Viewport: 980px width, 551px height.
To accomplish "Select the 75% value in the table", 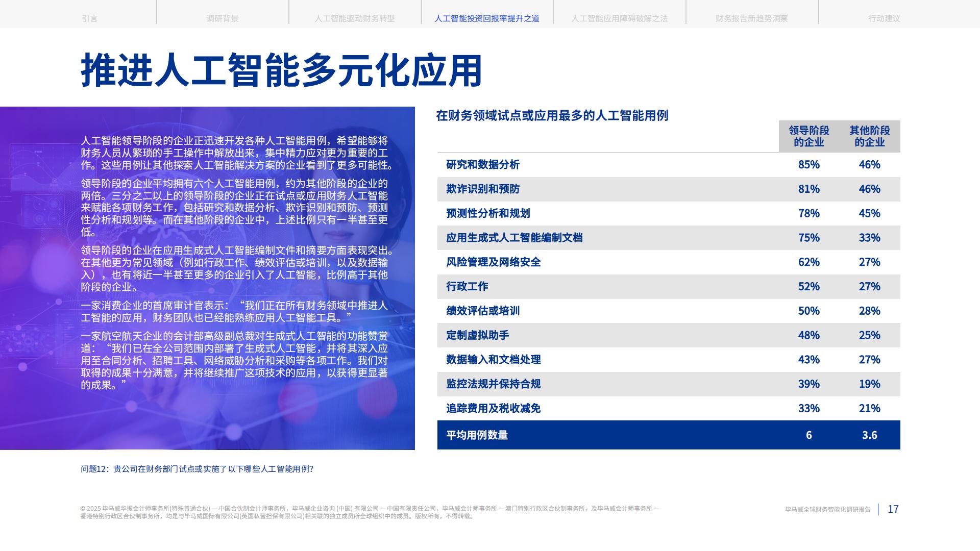I will (x=808, y=238).
